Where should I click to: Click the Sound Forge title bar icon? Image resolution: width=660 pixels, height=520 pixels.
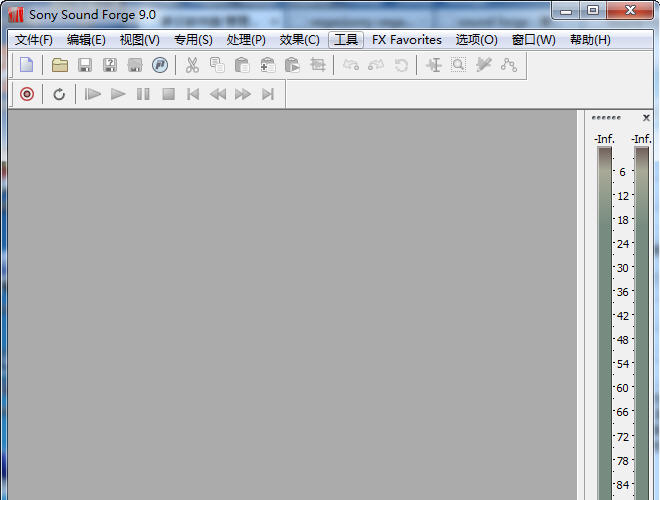click(x=16, y=15)
